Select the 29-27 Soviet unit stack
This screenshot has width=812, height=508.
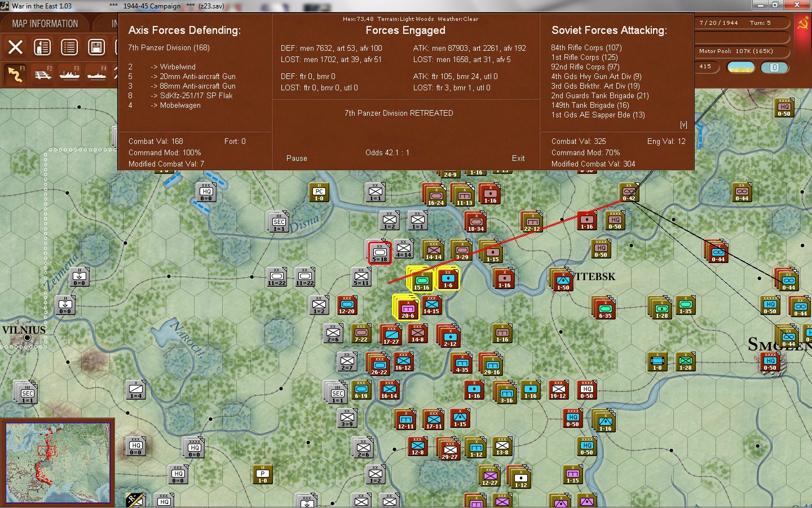pyautogui.click(x=450, y=450)
